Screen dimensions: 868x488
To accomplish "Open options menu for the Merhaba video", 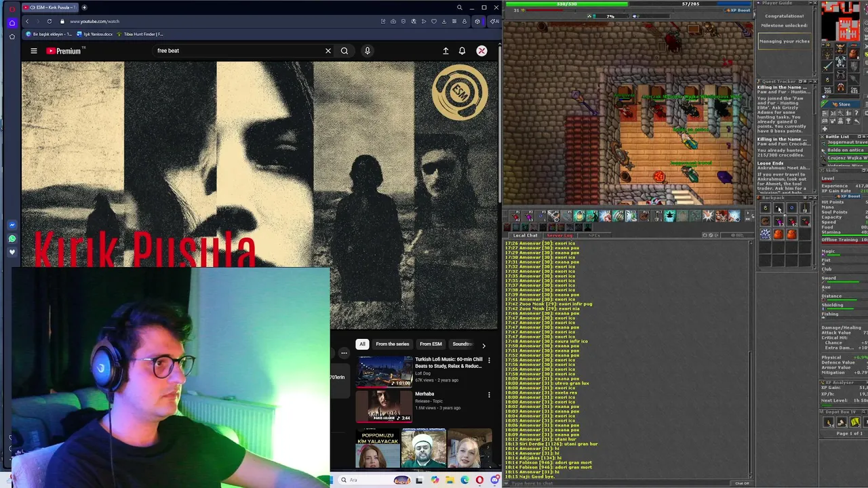I will (489, 394).
